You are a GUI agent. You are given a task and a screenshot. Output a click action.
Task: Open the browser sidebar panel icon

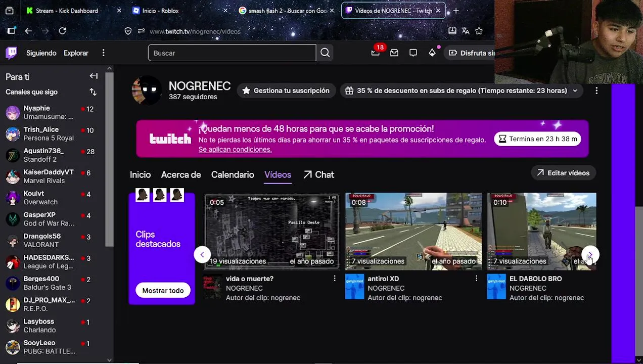11,31
